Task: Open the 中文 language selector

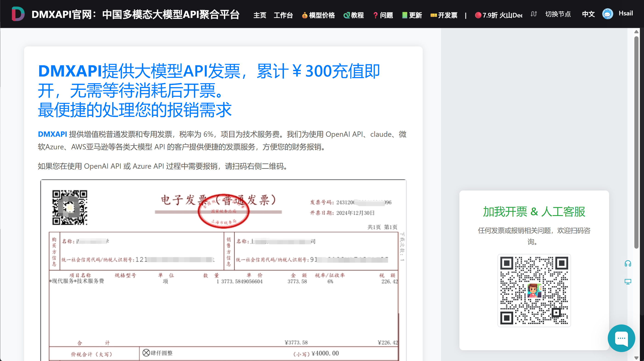Action: point(588,14)
